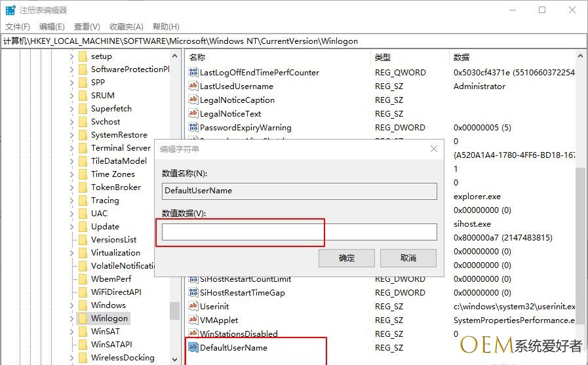Click the LastLogOffEndTimePerfCounter QWORD icon
The image size is (588, 365).
pos(193,73)
